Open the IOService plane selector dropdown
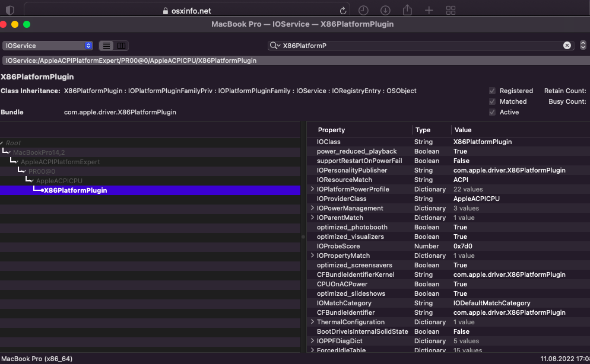The width and height of the screenshot is (590, 364). [47, 45]
